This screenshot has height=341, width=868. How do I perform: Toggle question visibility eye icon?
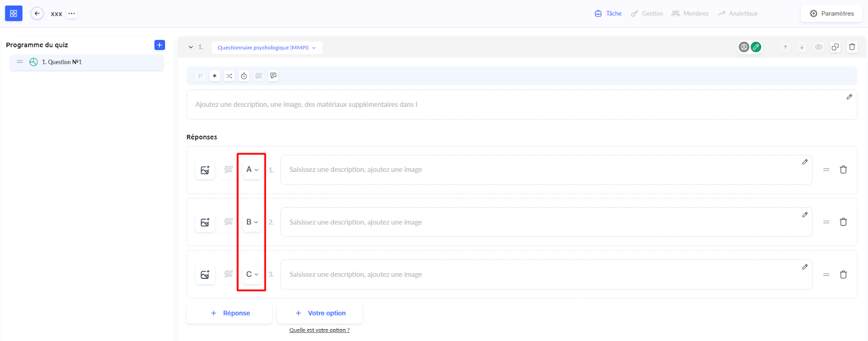point(819,47)
